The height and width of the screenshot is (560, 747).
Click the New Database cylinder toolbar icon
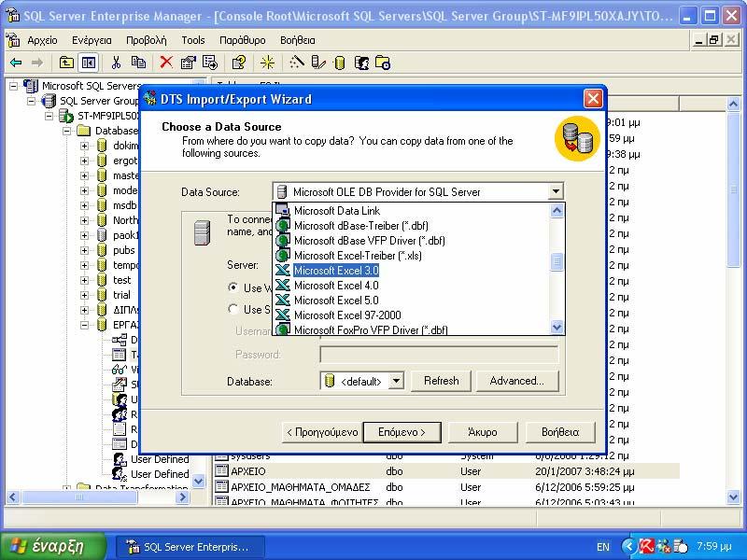(339, 63)
